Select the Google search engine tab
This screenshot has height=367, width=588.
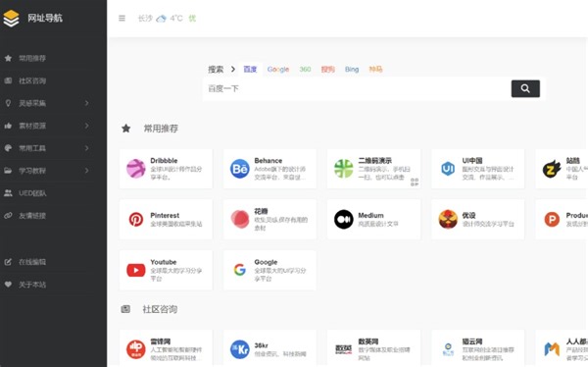pos(278,69)
